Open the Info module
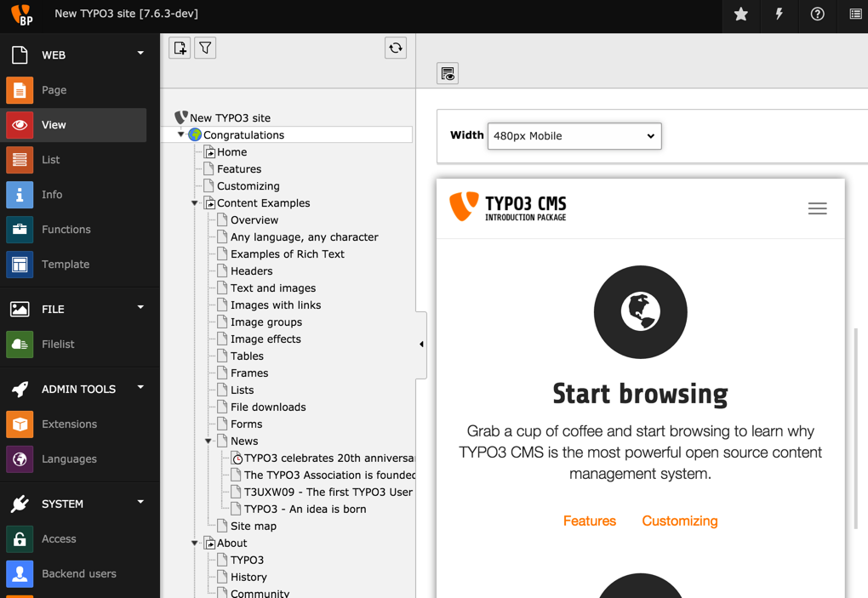This screenshot has height=598, width=868. (74, 195)
